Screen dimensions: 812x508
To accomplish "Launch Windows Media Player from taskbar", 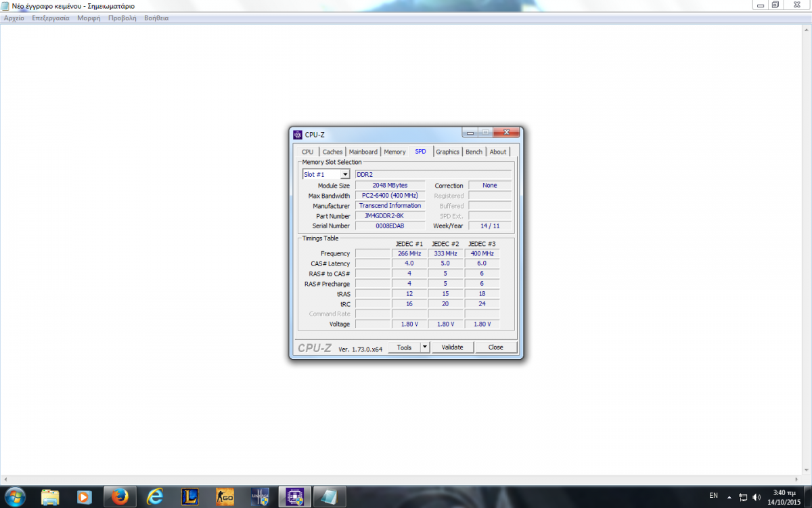I will [x=85, y=496].
